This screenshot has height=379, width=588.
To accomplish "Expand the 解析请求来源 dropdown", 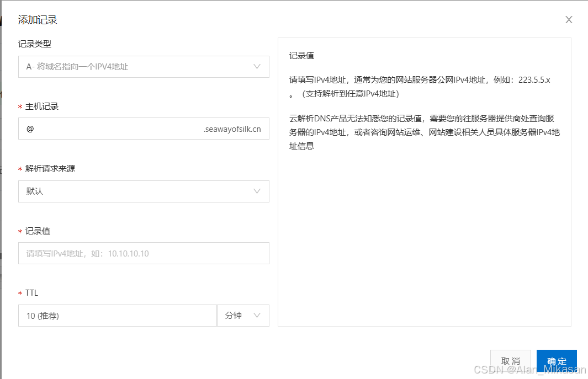I will (x=144, y=191).
